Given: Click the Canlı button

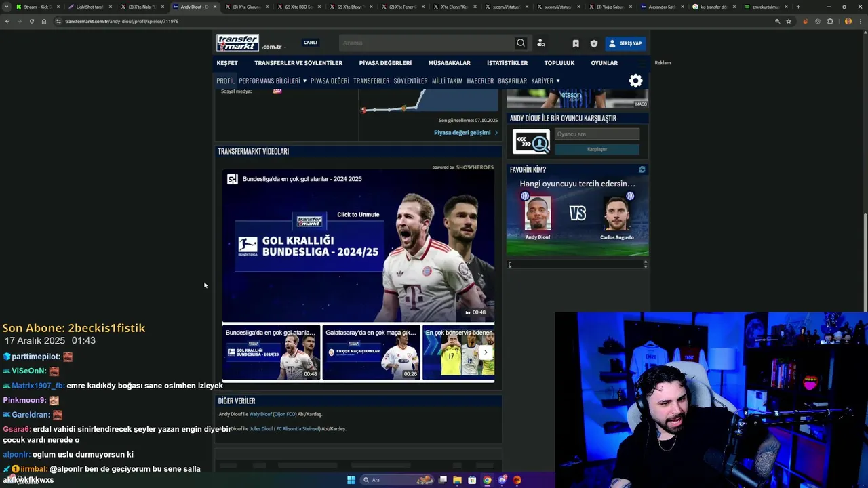Looking at the screenshot, I should (311, 43).
